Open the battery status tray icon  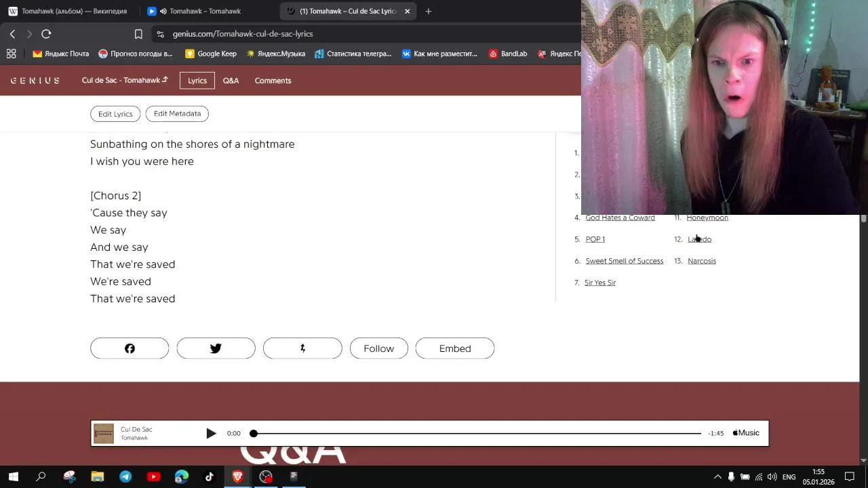(x=745, y=477)
